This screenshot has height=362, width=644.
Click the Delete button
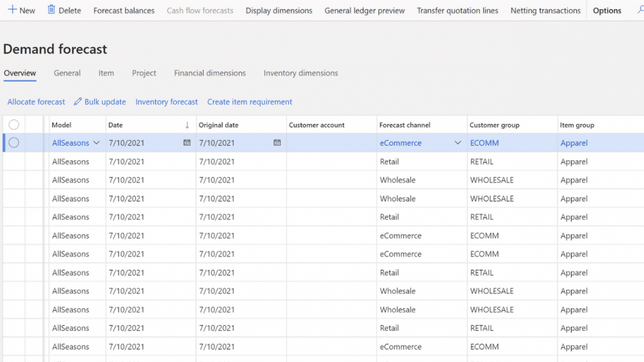coord(64,10)
